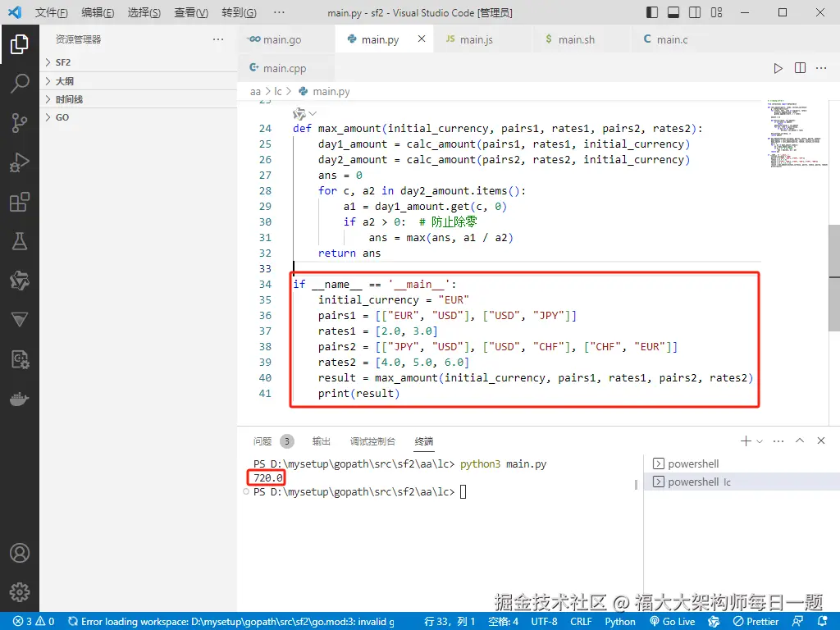The image size is (840, 630).
Task: Open the Explorer view in activity bar
Action: 20,44
